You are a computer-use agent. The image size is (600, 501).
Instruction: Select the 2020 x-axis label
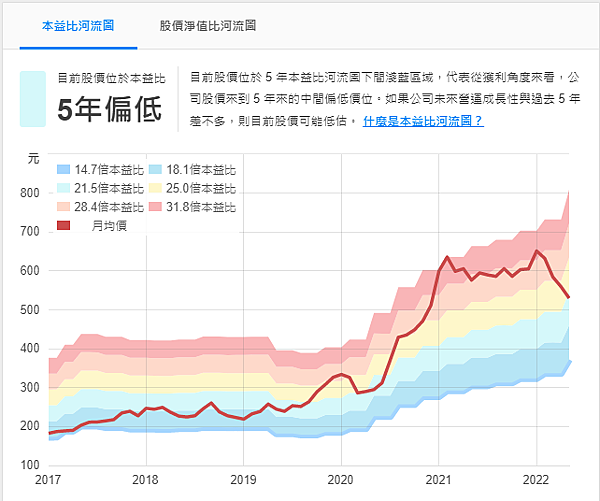[x=341, y=479]
